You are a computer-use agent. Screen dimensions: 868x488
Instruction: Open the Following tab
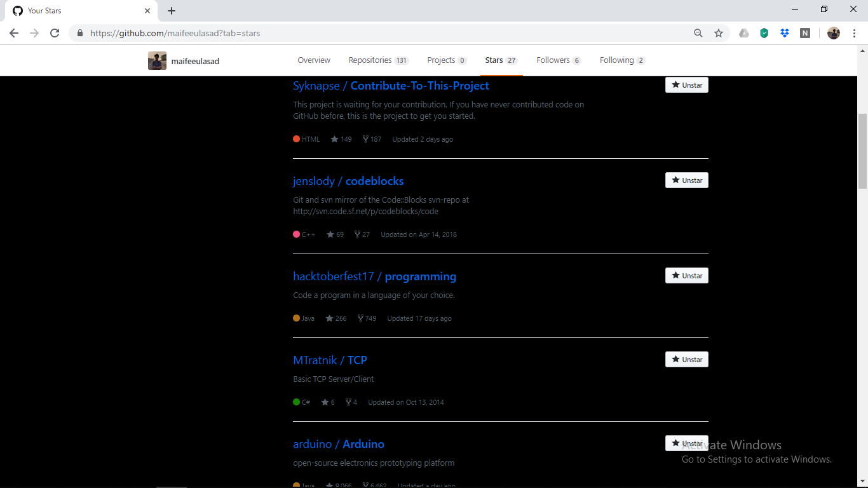coord(622,60)
